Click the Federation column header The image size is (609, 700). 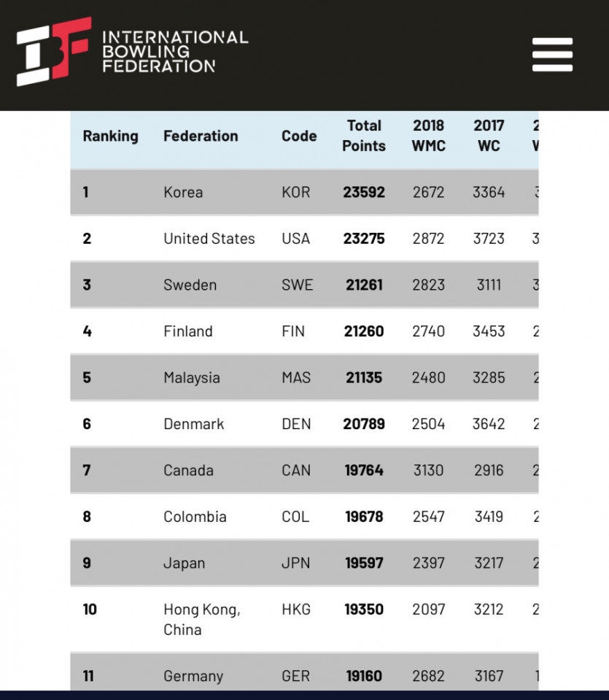201,136
